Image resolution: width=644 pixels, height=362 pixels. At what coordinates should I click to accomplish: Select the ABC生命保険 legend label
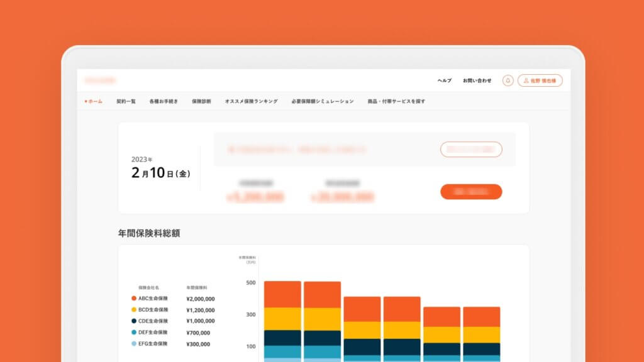(153, 299)
